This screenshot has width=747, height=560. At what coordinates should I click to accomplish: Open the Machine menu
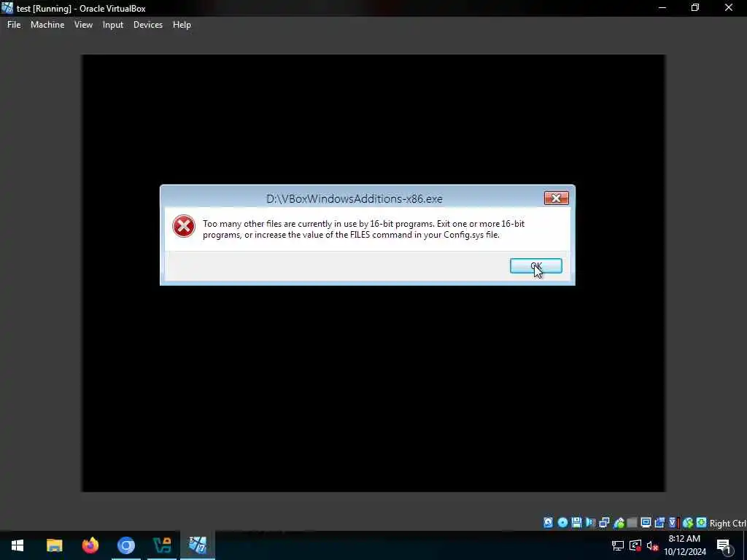[47, 25]
